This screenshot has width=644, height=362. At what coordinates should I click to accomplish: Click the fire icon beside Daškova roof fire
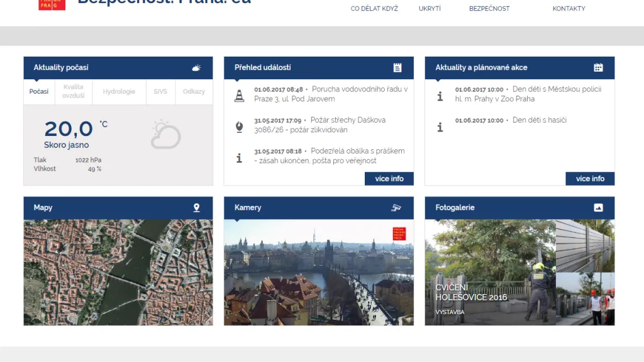(239, 127)
